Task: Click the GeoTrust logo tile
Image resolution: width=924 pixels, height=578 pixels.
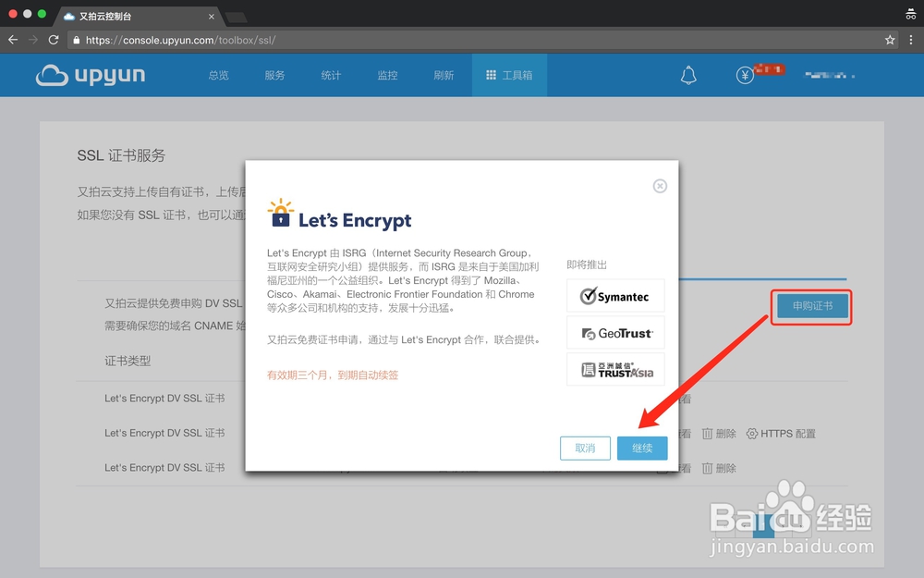Action: [615, 333]
